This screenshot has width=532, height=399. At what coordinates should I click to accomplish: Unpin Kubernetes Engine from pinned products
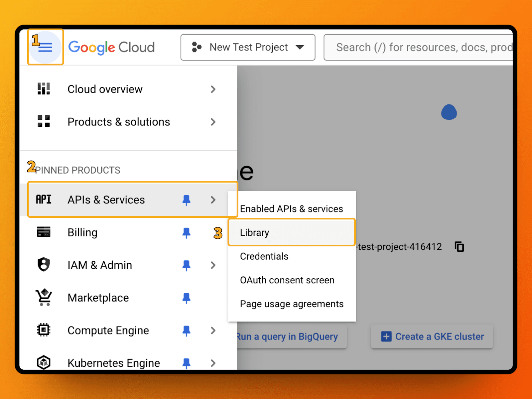(x=187, y=363)
